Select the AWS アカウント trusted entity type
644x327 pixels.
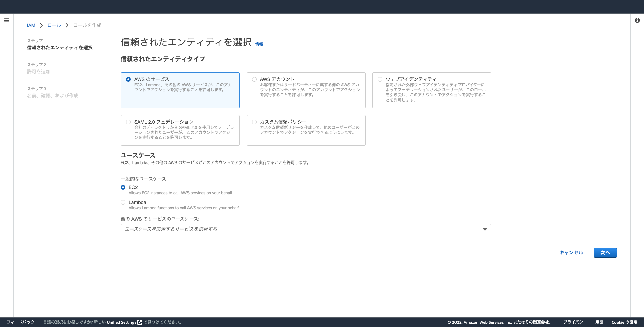click(x=254, y=79)
